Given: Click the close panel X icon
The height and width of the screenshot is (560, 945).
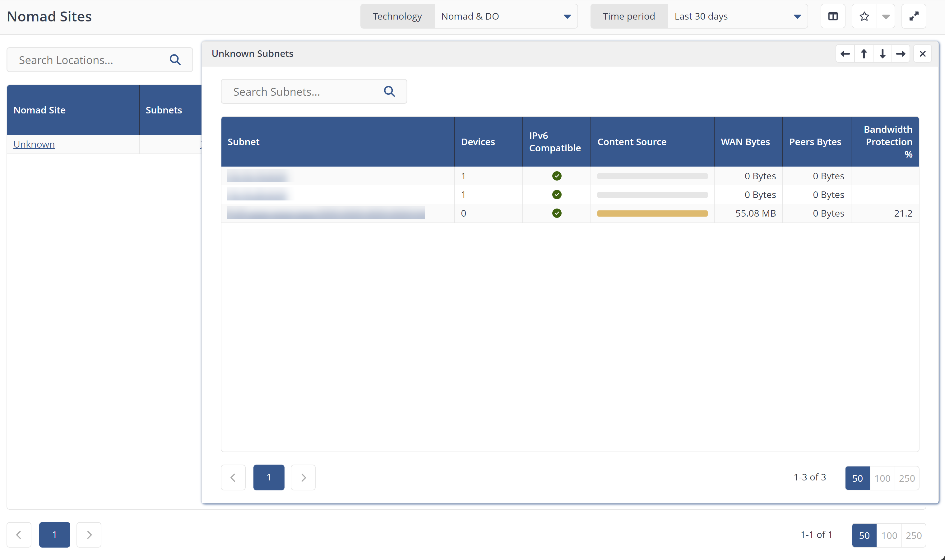Looking at the screenshot, I should pos(923,53).
